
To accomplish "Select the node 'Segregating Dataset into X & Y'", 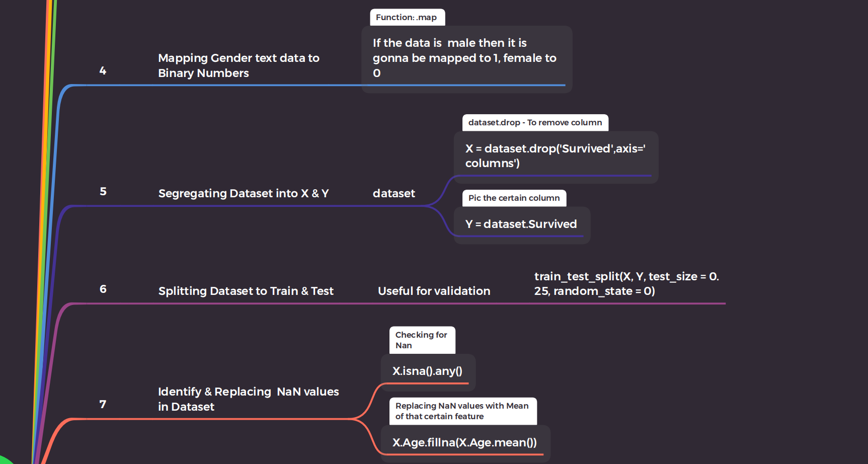I will pyautogui.click(x=244, y=193).
